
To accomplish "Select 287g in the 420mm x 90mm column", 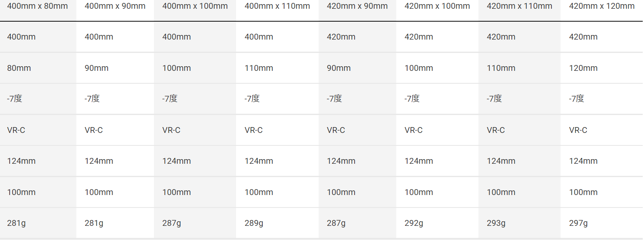I will pos(336,223).
